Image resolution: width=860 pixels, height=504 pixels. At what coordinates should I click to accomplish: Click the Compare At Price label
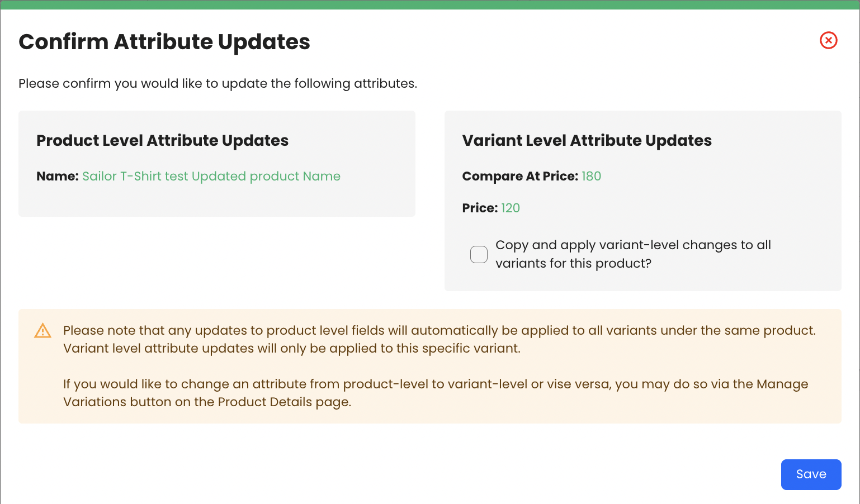click(519, 176)
